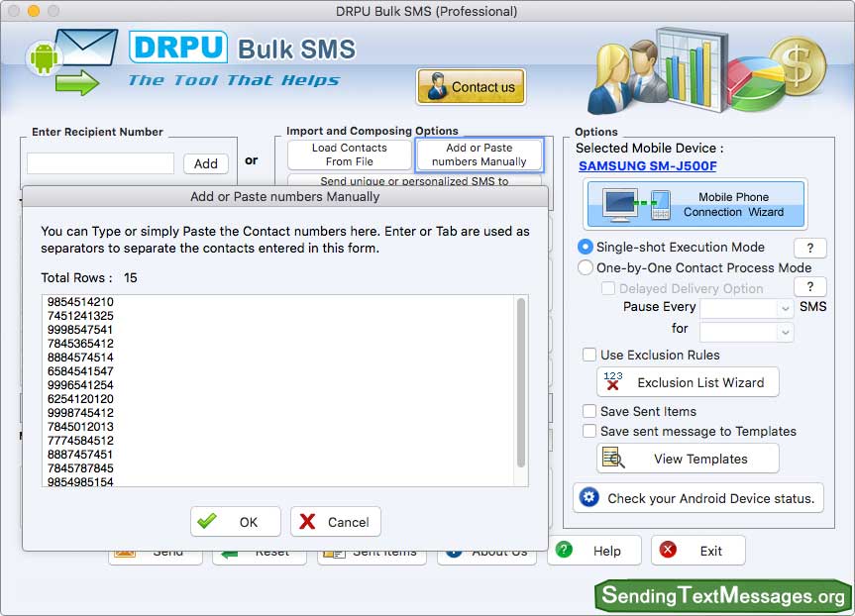Click the red Exit X icon
The image size is (855, 616).
click(668, 550)
